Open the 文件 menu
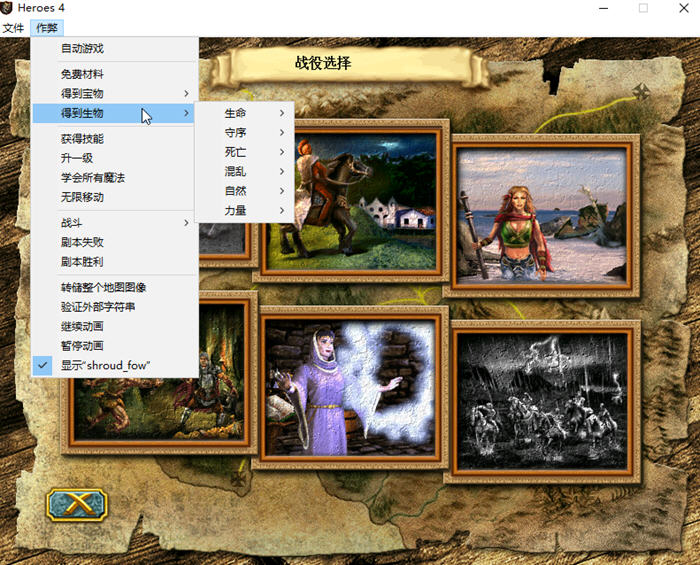 click(13, 28)
